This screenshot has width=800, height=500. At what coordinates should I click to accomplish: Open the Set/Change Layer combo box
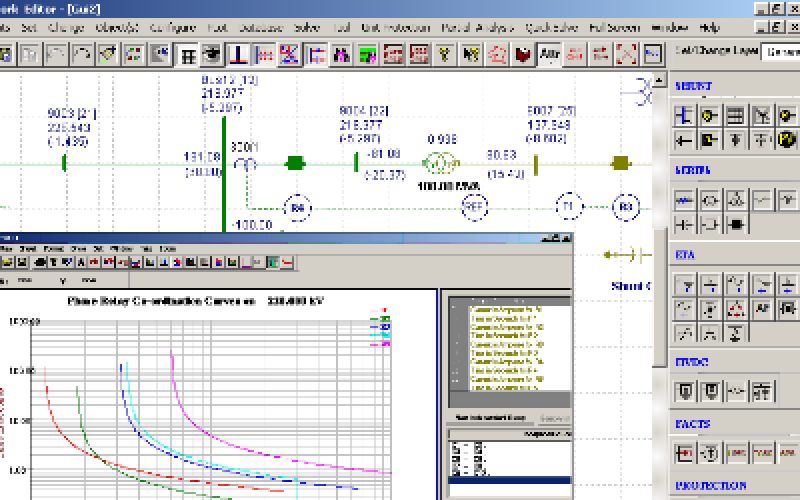780,52
